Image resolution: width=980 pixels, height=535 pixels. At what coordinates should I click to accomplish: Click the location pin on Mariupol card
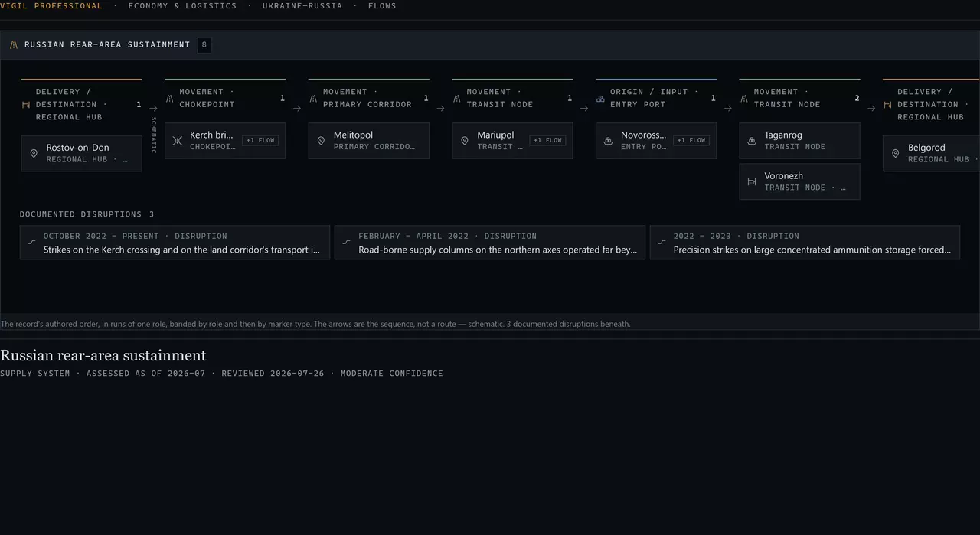pos(465,141)
